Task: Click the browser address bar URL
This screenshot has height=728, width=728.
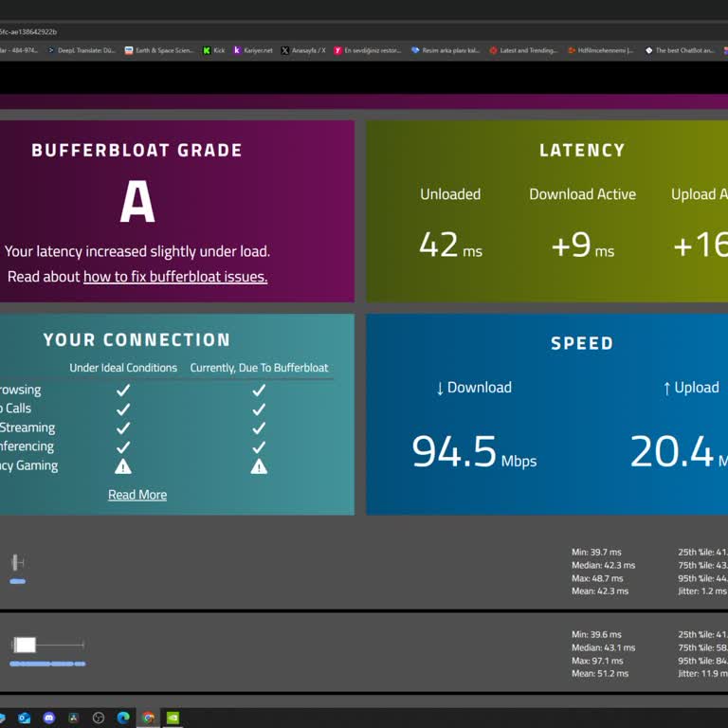Action: [28, 31]
